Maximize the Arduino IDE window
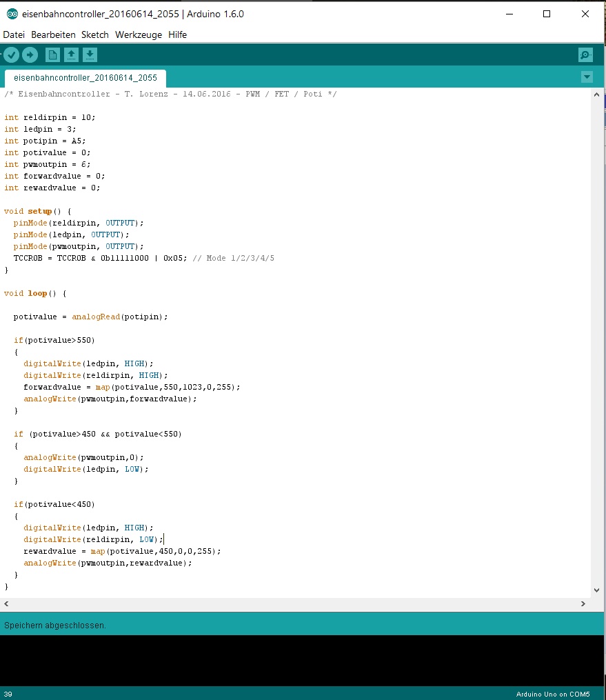The height and width of the screenshot is (700, 606). [x=547, y=14]
